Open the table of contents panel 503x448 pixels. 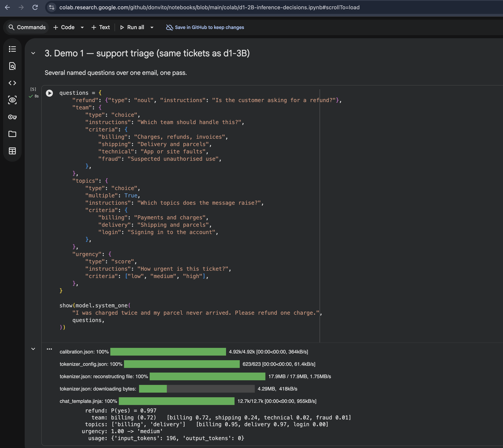(12, 49)
